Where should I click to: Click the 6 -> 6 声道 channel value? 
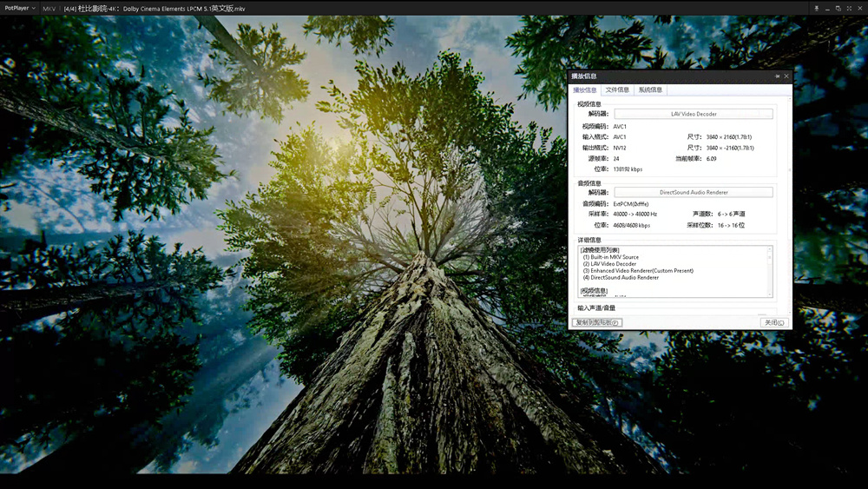(x=731, y=214)
